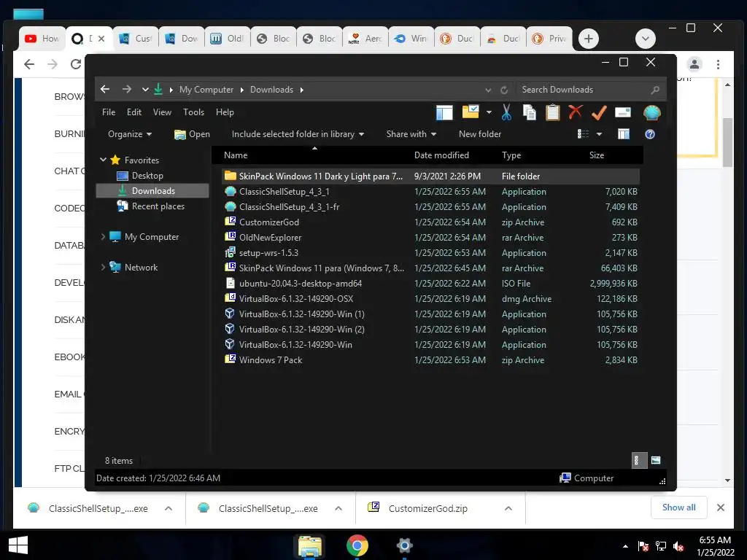Click Chrome profile avatar icon

(x=694, y=64)
